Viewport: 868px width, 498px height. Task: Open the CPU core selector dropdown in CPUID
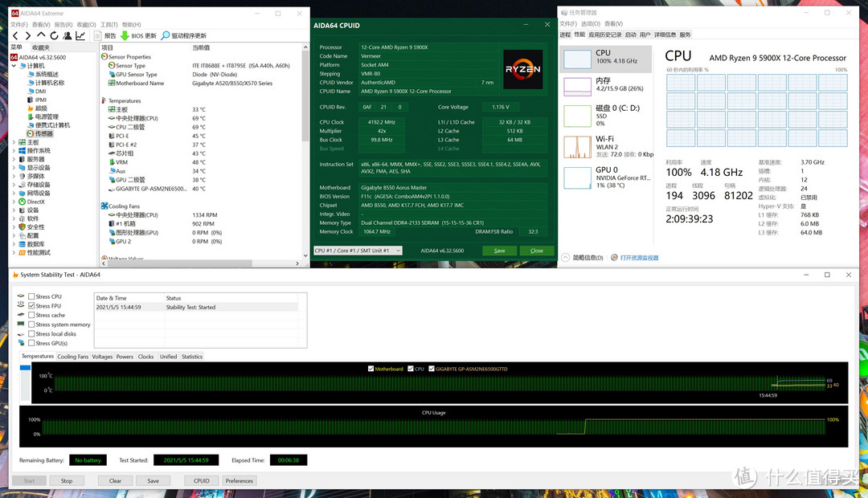pos(358,251)
